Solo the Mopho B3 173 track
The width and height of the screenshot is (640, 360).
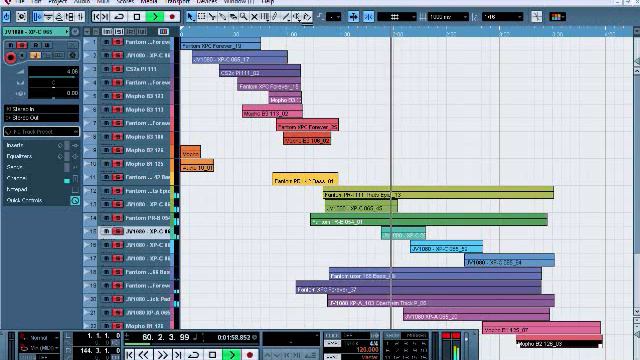pos(118,96)
